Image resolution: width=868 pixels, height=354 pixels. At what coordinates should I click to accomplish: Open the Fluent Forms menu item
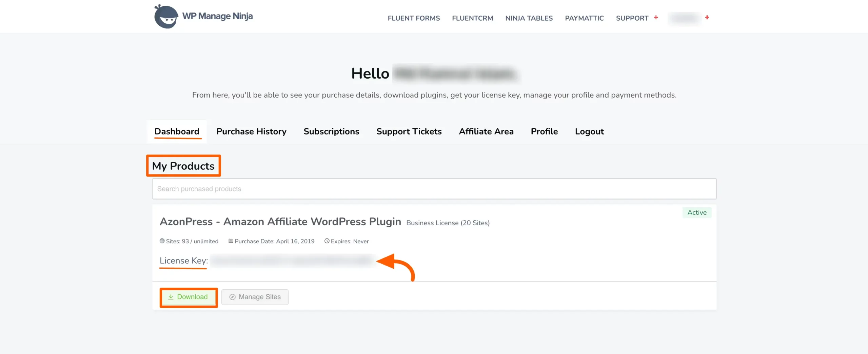[414, 18]
